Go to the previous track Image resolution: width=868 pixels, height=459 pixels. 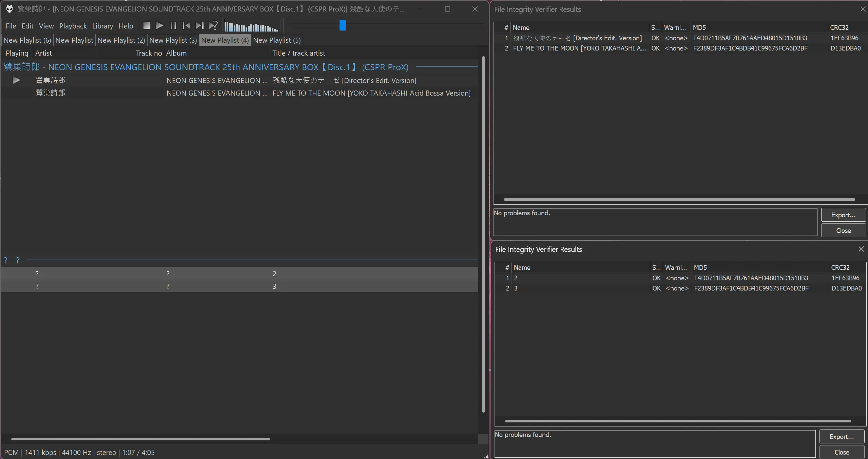[x=186, y=26]
